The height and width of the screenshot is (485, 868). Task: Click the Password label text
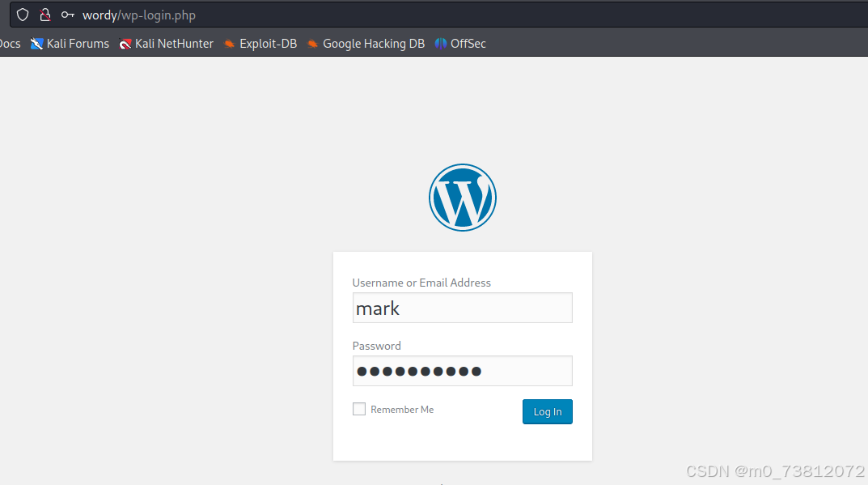[x=376, y=346]
